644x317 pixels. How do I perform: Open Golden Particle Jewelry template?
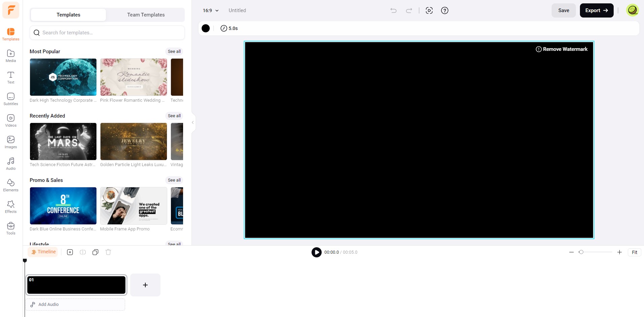coord(134,141)
